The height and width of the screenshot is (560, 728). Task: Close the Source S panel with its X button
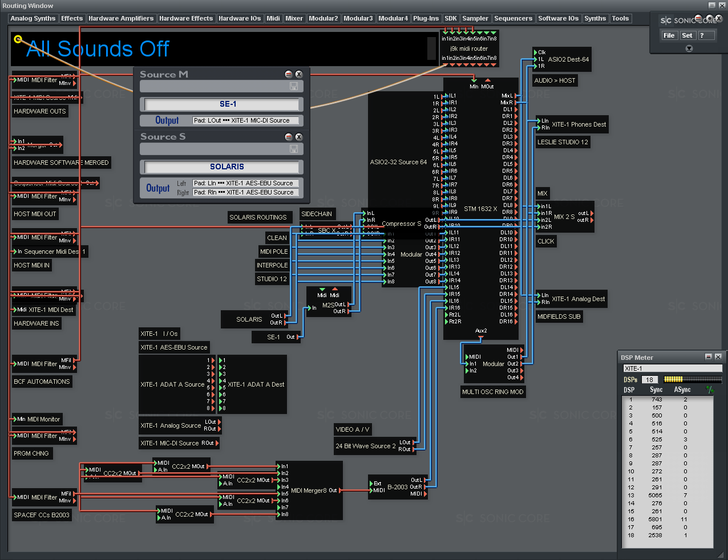(x=298, y=137)
